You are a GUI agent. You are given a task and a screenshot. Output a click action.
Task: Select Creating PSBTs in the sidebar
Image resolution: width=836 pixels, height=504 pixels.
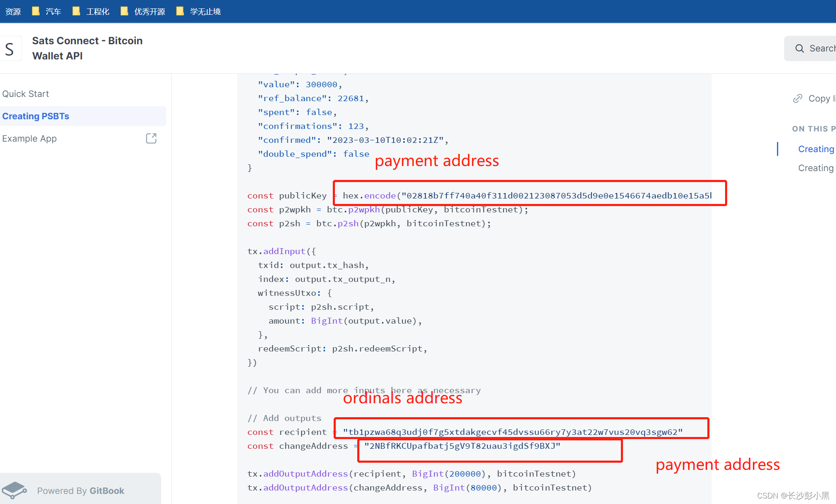(x=36, y=116)
